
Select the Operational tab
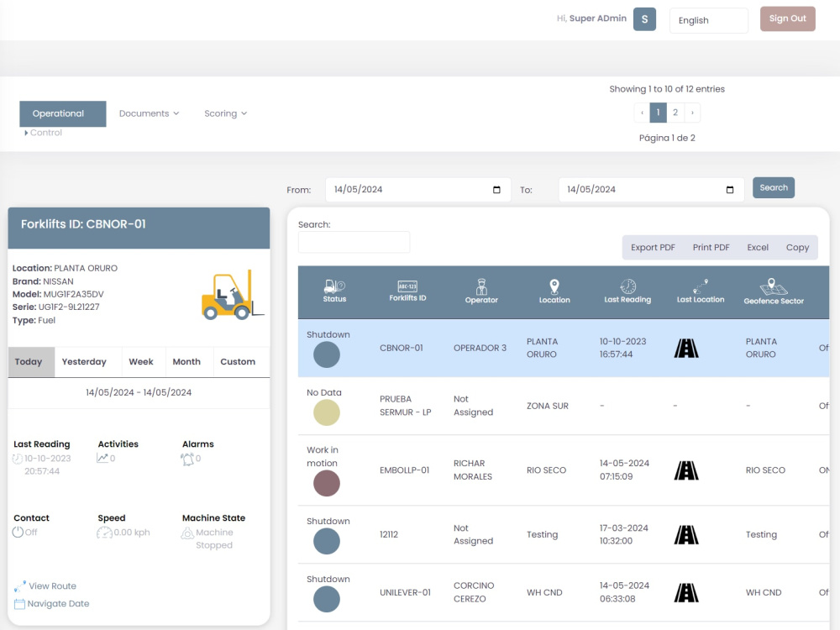tap(63, 113)
